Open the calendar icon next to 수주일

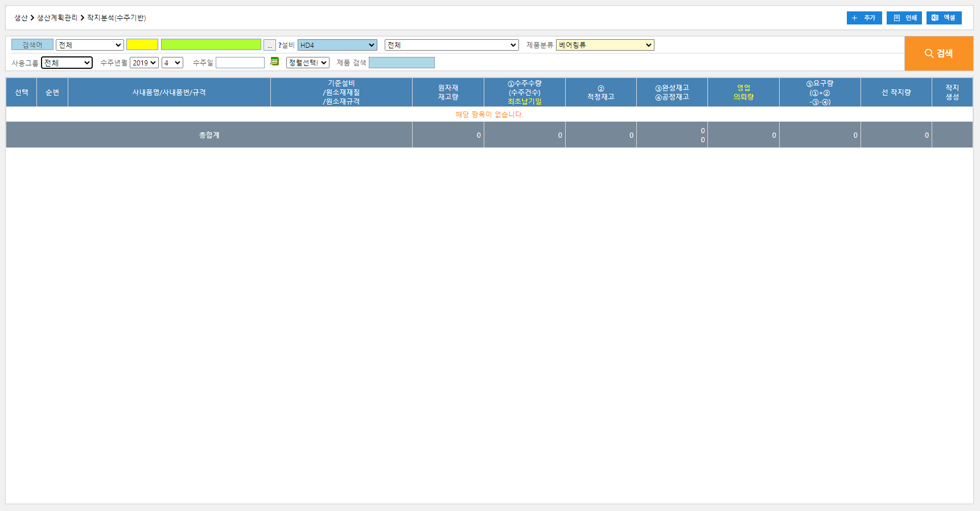click(274, 62)
